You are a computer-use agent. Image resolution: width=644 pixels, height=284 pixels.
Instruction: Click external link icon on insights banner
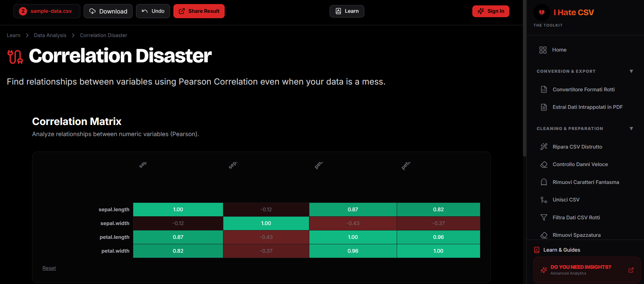pyautogui.click(x=631, y=270)
